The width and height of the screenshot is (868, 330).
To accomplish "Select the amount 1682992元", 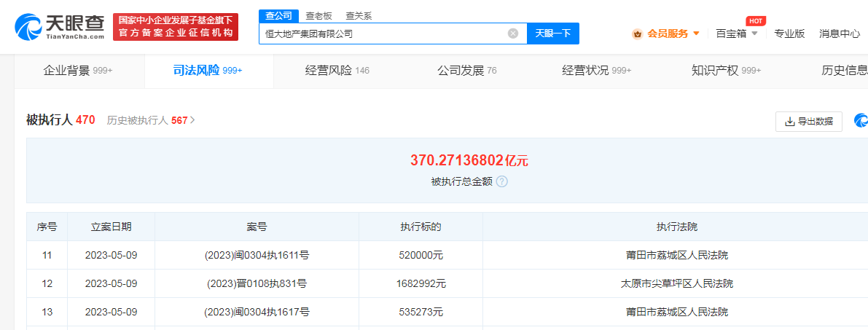I will pyautogui.click(x=421, y=283).
